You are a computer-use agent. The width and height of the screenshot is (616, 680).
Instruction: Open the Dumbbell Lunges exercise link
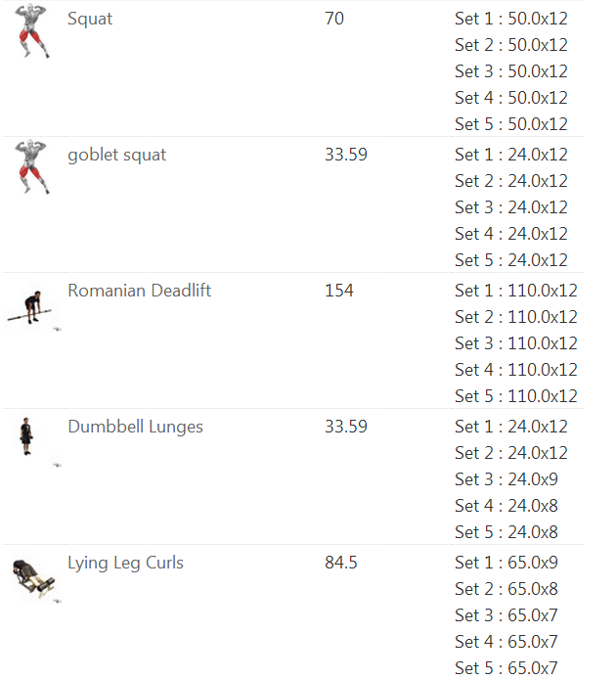135,427
